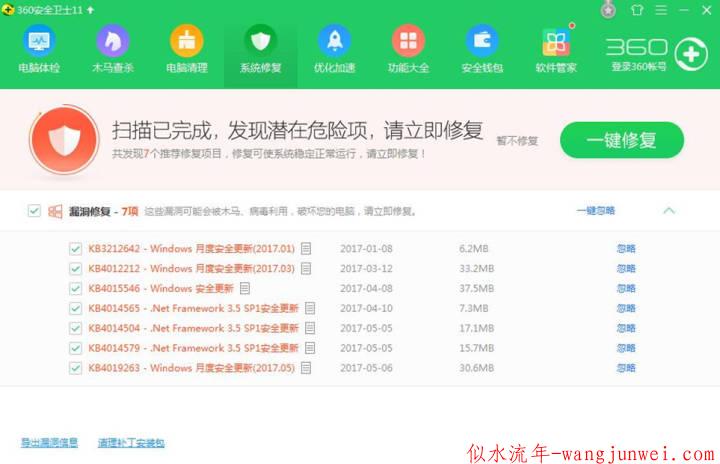Select the KB4014565 .Net Framework 3.5 text

(x=193, y=308)
